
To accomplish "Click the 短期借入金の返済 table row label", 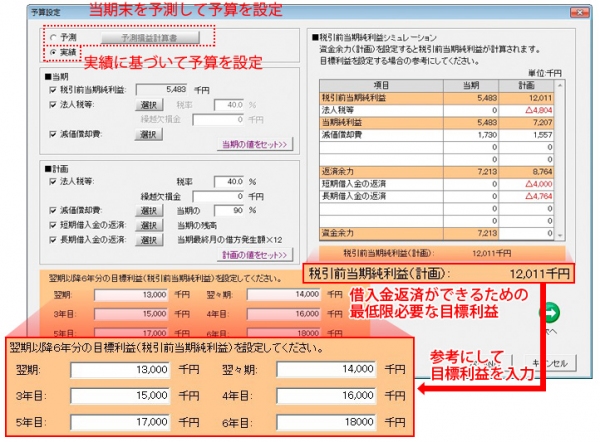I will 354,184.
